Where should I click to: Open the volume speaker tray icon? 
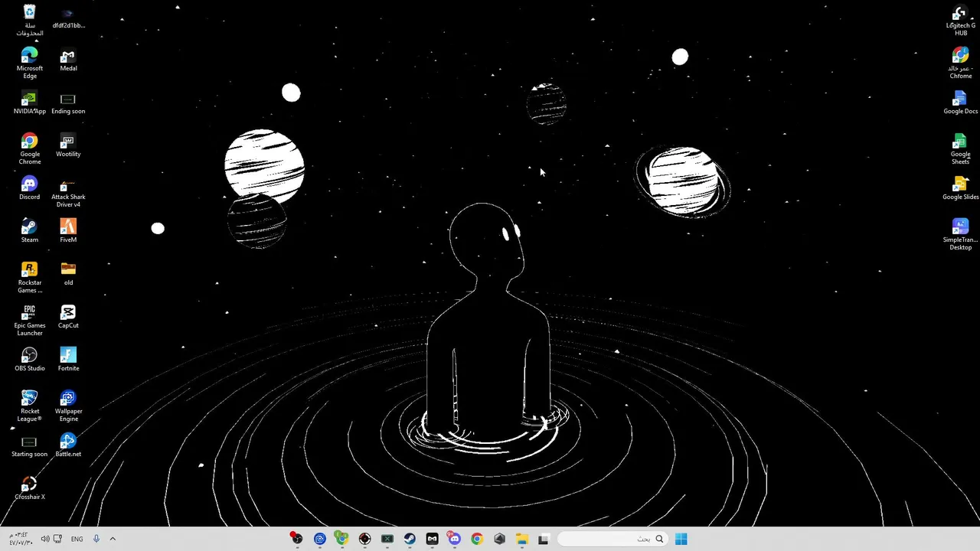point(44,539)
